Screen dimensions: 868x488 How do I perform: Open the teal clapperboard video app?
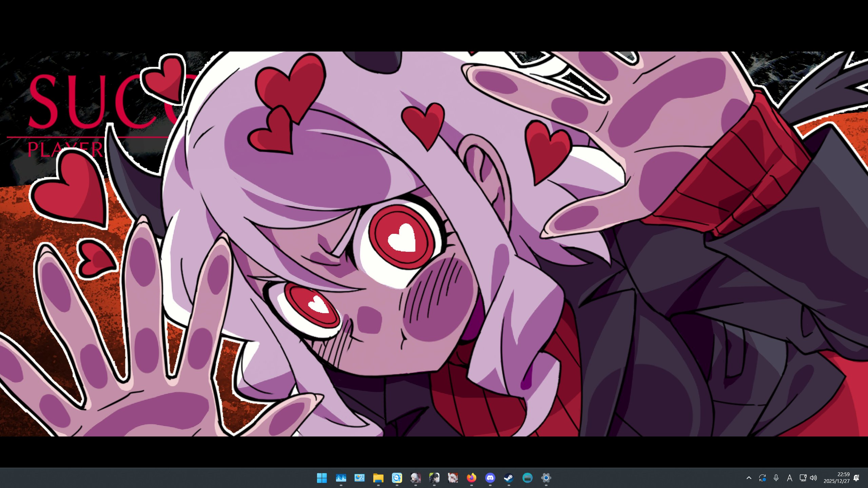(527, 478)
